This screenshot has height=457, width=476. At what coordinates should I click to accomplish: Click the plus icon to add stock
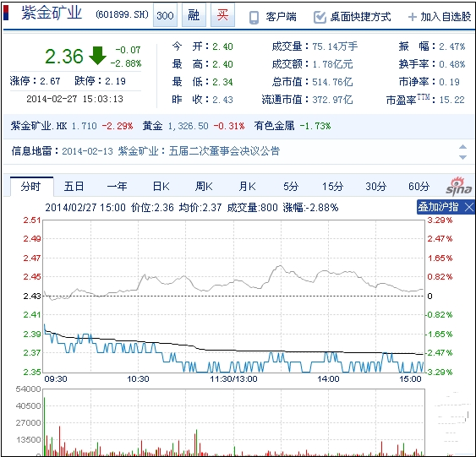(412, 17)
